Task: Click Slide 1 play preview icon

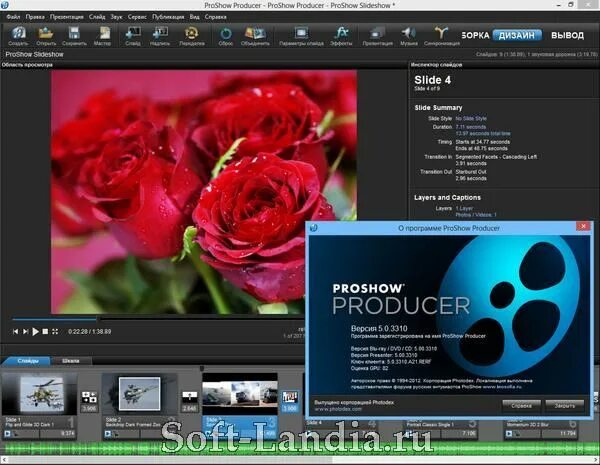Action: click(7, 434)
